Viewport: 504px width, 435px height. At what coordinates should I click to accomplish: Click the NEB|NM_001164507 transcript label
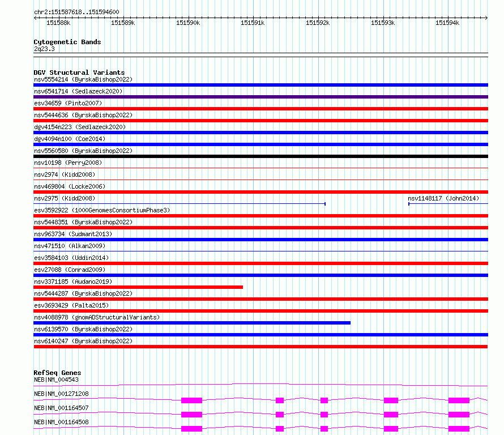[61, 408]
